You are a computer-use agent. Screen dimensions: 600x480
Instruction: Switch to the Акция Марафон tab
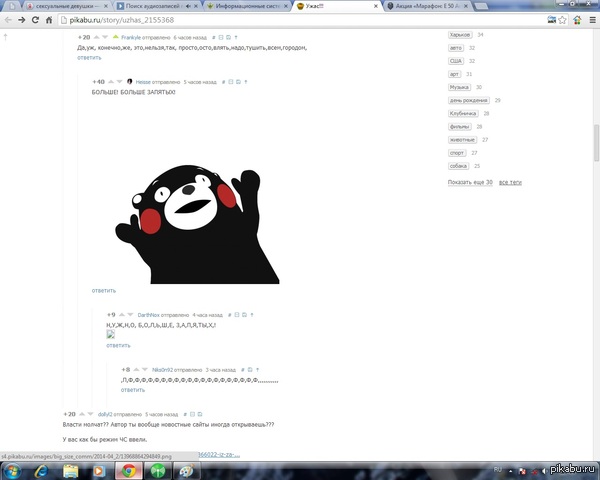pyautogui.click(x=428, y=6)
